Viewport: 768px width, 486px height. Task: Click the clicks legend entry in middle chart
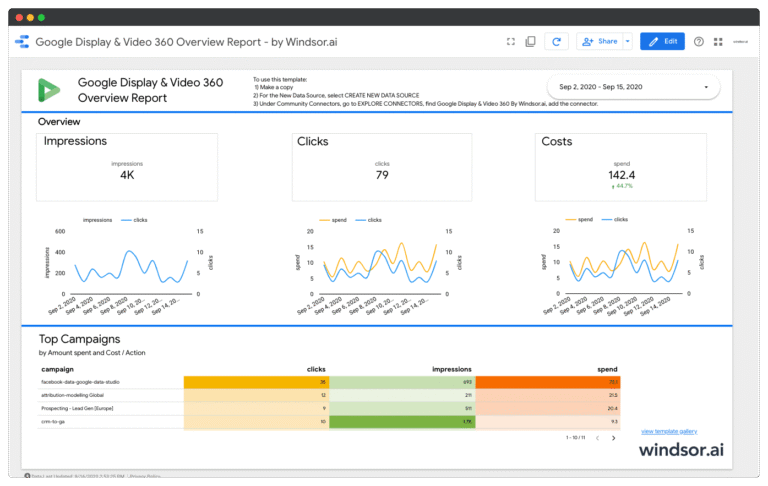369,220
